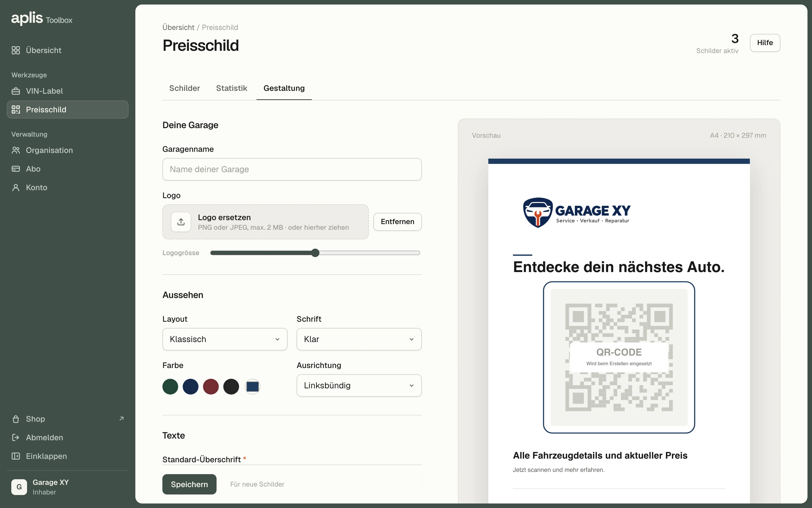Viewport: 812px width, 508px height.
Task: Click Abmelden in sidebar
Action: coord(67,437)
